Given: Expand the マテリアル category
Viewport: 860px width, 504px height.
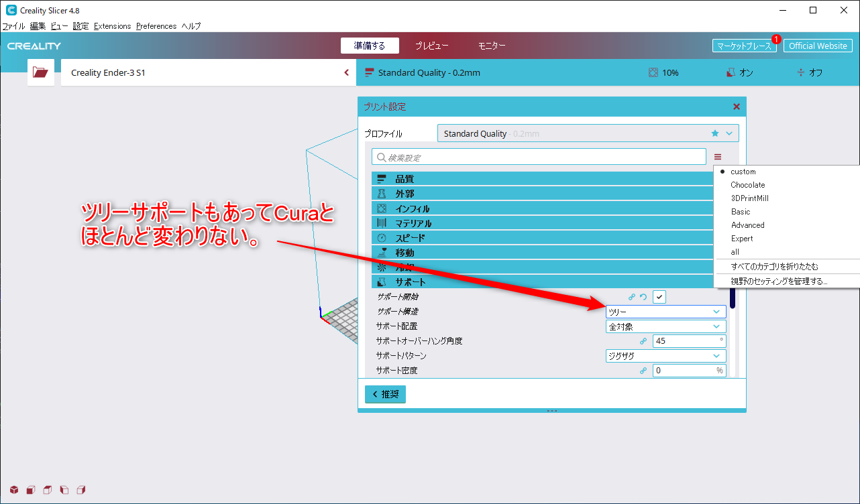Looking at the screenshot, I should (x=542, y=223).
